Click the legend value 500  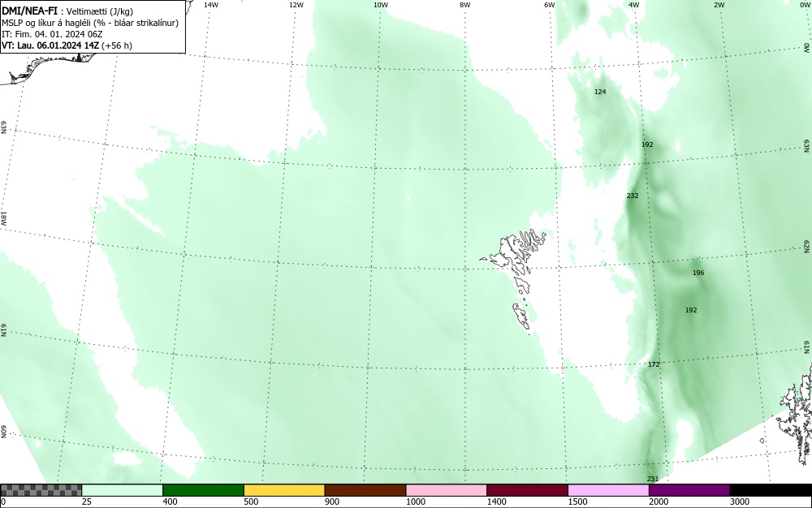(251, 502)
